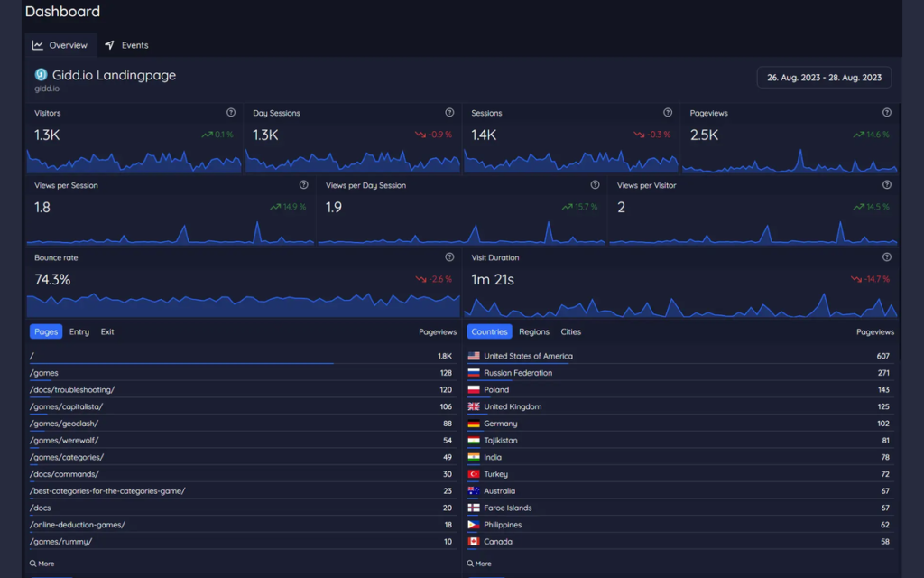Open the Sessions card help icon
The image size is (924, 578).
pyautogui.click(x=668, y=113)
